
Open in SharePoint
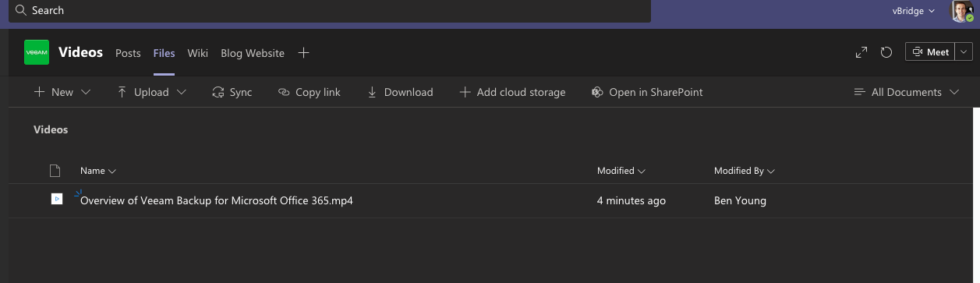click(x=647, y=92)
